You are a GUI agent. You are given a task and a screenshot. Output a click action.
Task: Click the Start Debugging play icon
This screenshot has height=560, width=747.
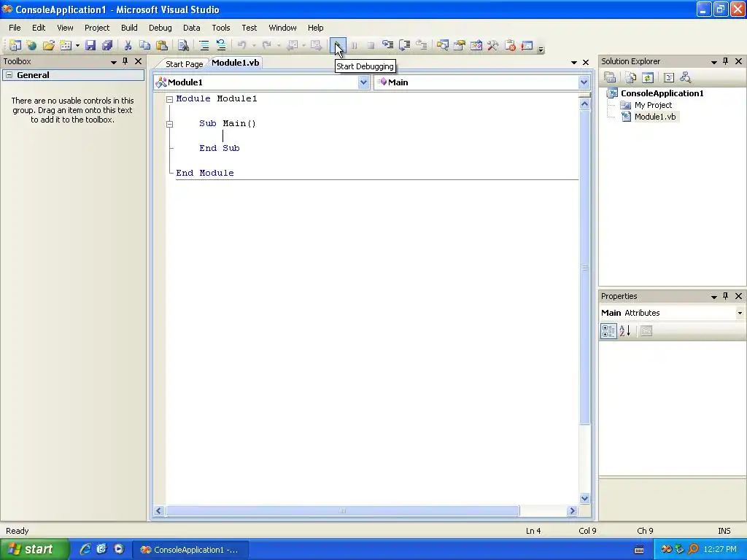click(338, 45)
